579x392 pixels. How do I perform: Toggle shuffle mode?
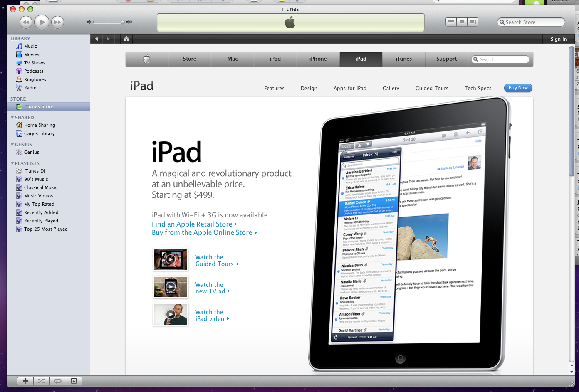click(x=42, y=381)
